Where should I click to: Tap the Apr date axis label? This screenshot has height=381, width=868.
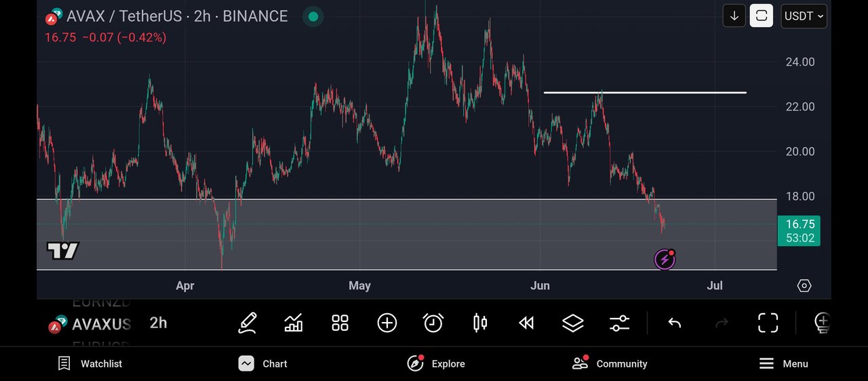(x=185, y=285)
